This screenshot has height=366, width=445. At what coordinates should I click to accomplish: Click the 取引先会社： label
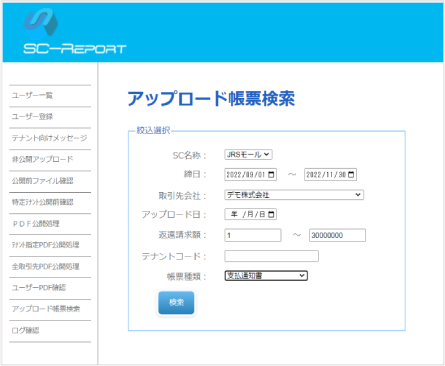tap(182, 196)
